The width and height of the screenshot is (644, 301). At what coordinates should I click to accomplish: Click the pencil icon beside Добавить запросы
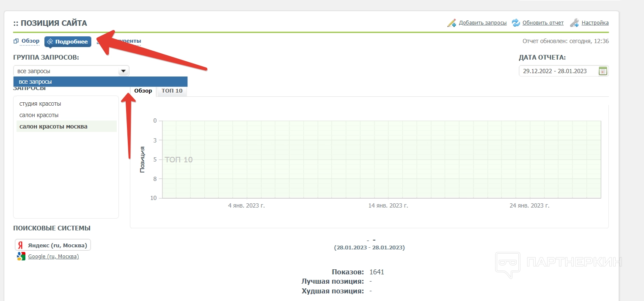pos(452,23)
